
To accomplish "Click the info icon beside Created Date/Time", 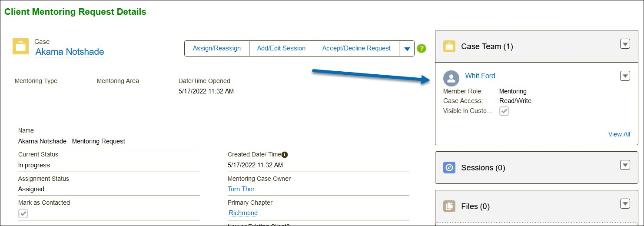I will (285, 155).
